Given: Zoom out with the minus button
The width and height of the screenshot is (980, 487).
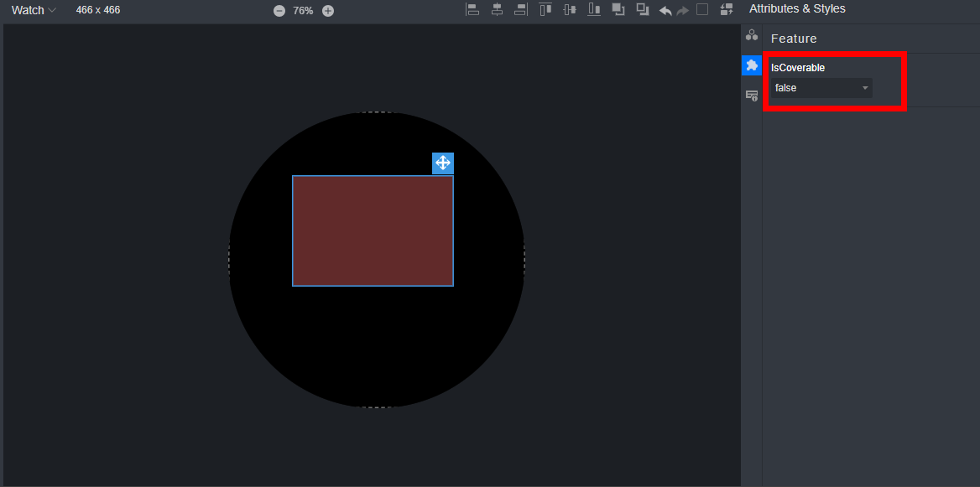Looking at the screenshot, I should [x=279, y=11].
